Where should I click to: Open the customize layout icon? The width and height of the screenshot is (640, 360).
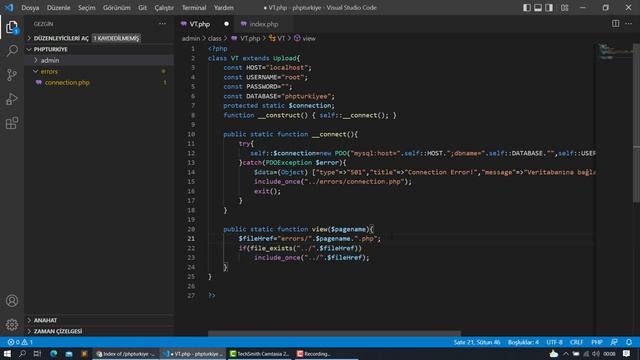[x=564, y=7]
